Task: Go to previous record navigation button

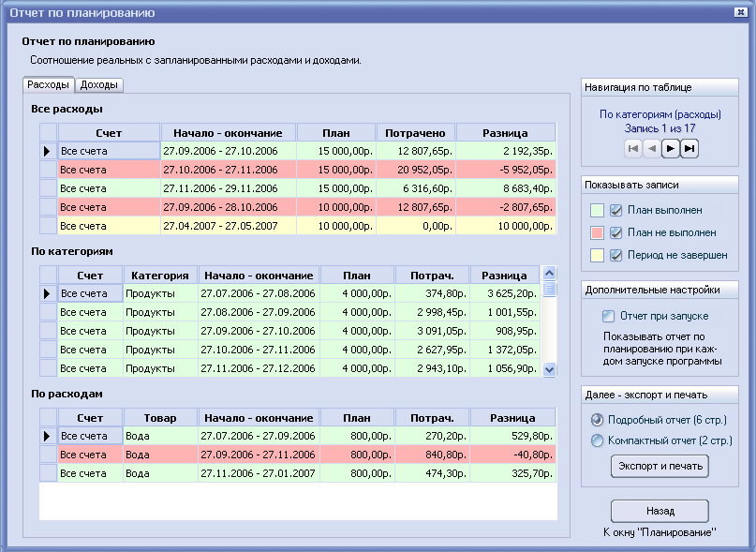Action: 652,148
